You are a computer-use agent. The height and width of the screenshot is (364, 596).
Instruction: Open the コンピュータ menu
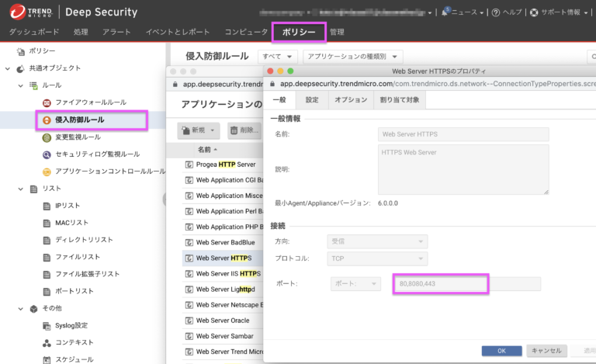click(246, 32)
